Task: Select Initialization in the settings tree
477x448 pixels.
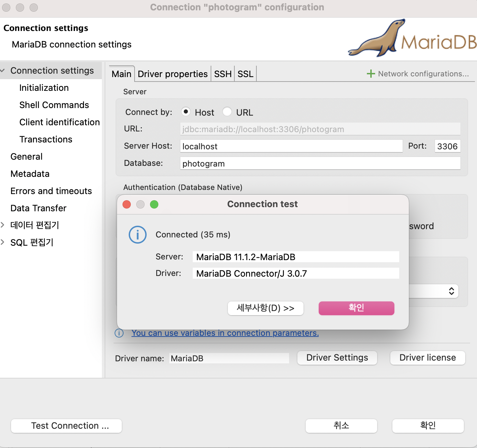Action: pyautogui.click(x=44, y=88)
